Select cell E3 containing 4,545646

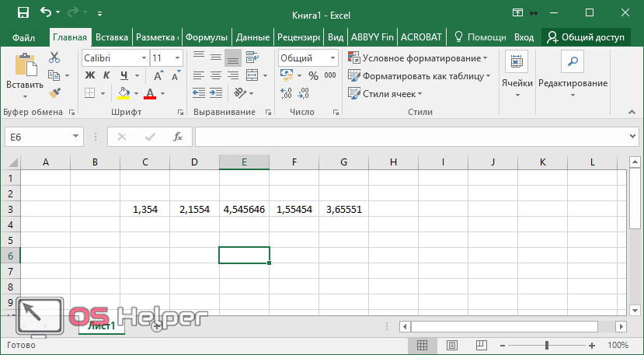point(244,209)
